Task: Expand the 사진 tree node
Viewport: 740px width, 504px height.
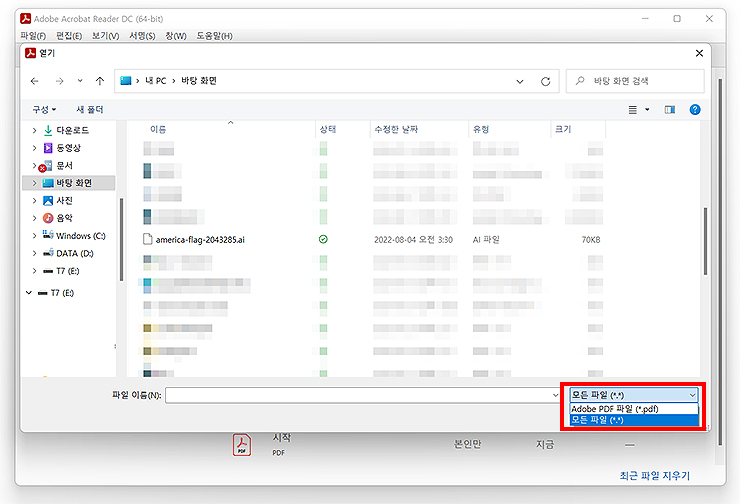Action: click(34, 201)
